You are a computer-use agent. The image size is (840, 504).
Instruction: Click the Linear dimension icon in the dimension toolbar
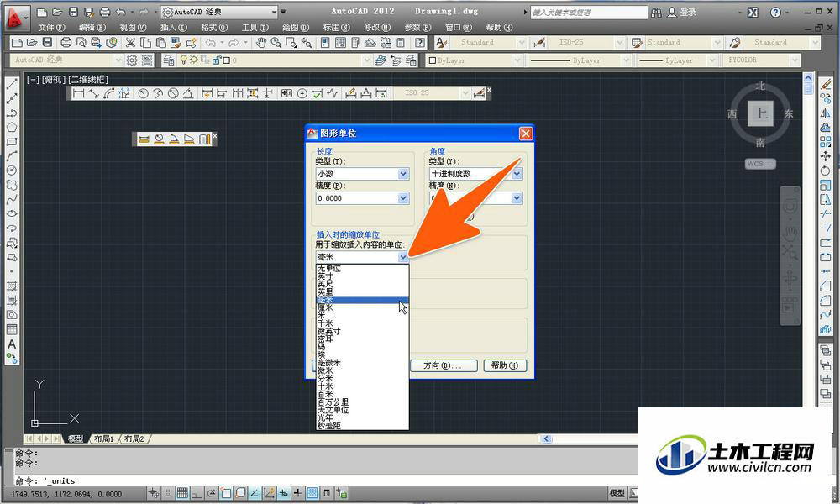79,93
